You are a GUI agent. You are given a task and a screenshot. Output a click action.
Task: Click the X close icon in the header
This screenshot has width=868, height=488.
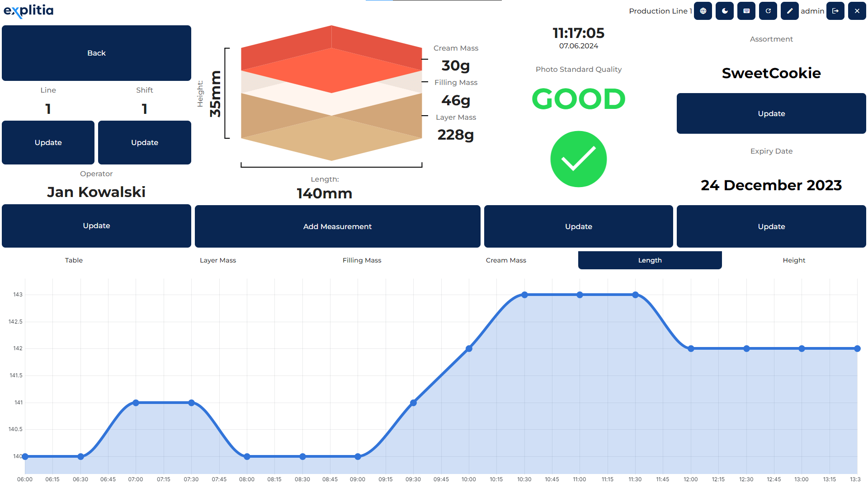(857, 11)
